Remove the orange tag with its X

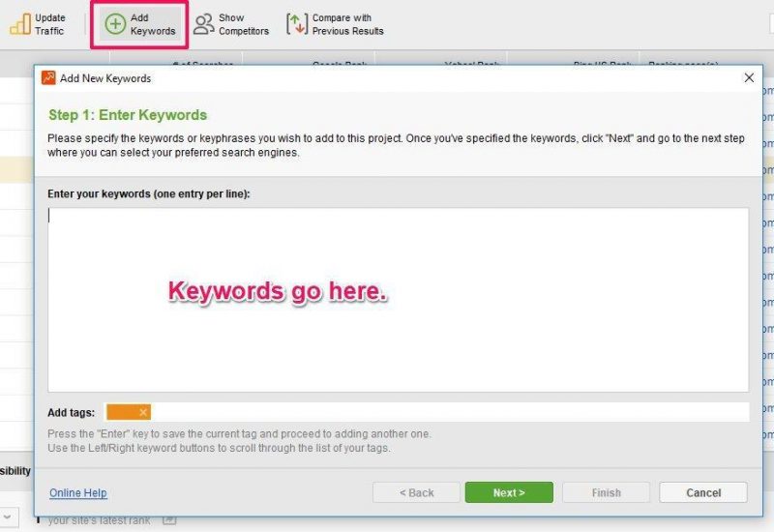point(143,412)
